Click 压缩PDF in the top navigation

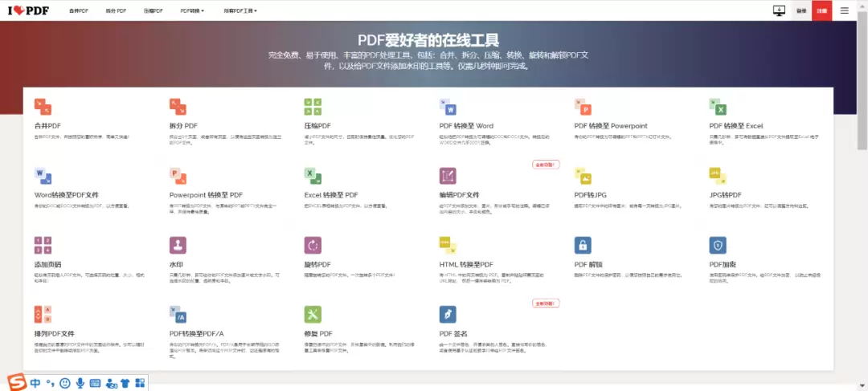tap(154, 10)
